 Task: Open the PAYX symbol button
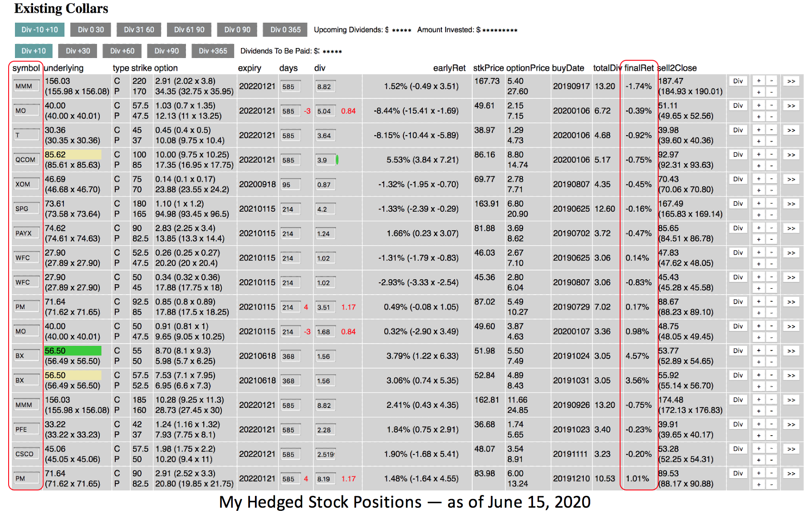(x=26, y=233)
